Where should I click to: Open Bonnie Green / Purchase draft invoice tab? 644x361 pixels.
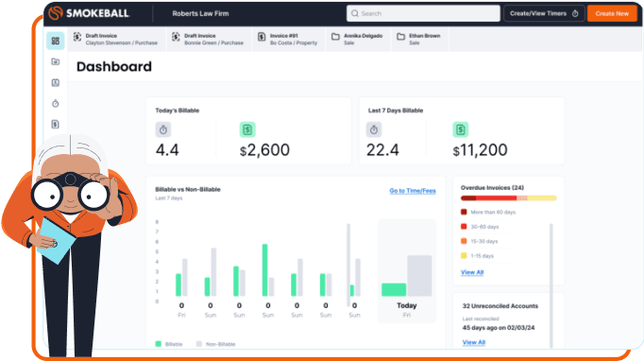pos(209,39)
